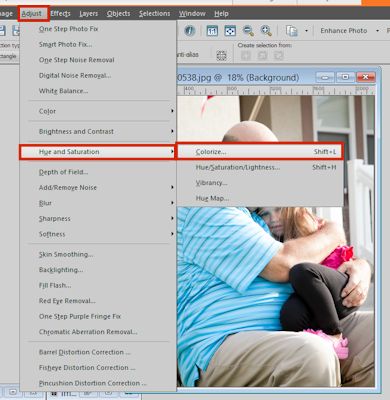The height and width of the screenshot is (400, 390).
Task: Click the horizontal ruler above photo
Action: click(276, 90)
